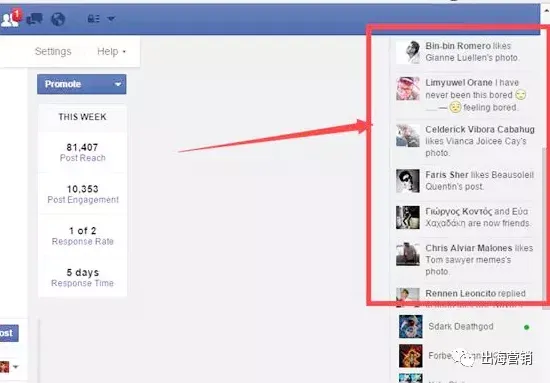View the 81,407 Post Reach stat
The height and width of the screenshot is (383, 550).
(x=82, y=152)
